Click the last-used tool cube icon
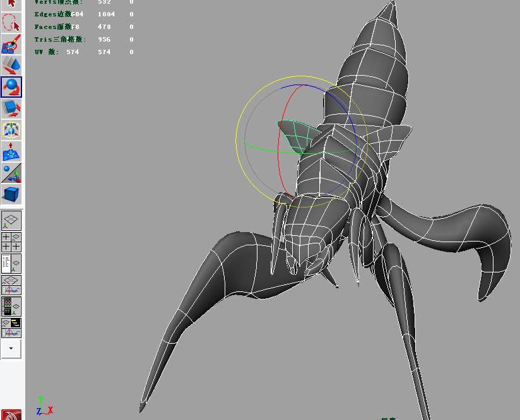 [11, 194]
